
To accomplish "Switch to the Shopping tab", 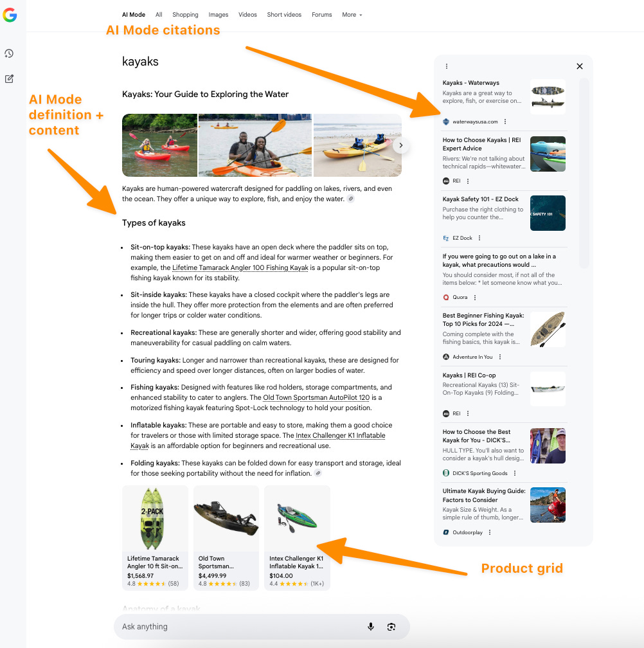I will pyautogui.click(x=185, y=15).
